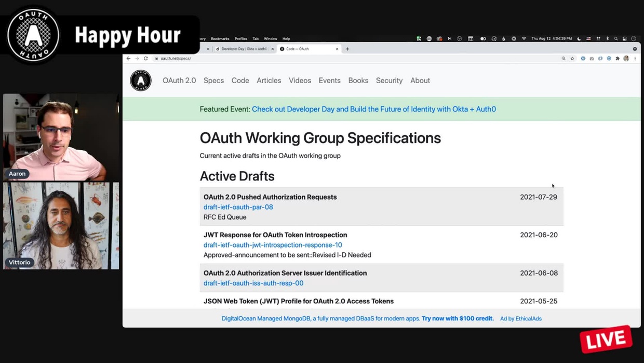Click the zoom magnifier icon in the address bar
Screen dimensions: 644x363
tap(563, 58)
